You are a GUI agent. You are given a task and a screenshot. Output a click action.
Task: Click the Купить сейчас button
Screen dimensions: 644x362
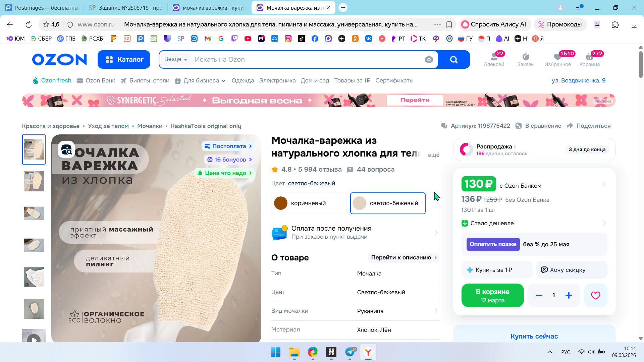(x=534, y=336)
